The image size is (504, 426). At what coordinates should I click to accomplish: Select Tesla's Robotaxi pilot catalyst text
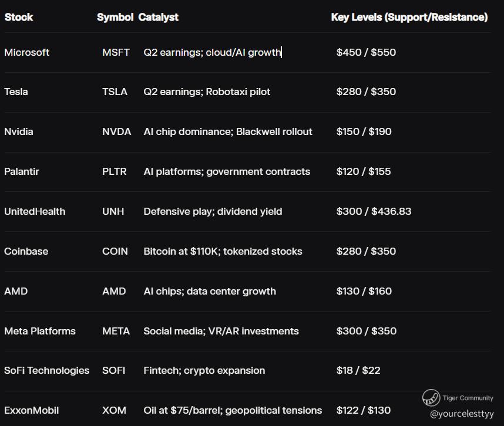point(207,92)
